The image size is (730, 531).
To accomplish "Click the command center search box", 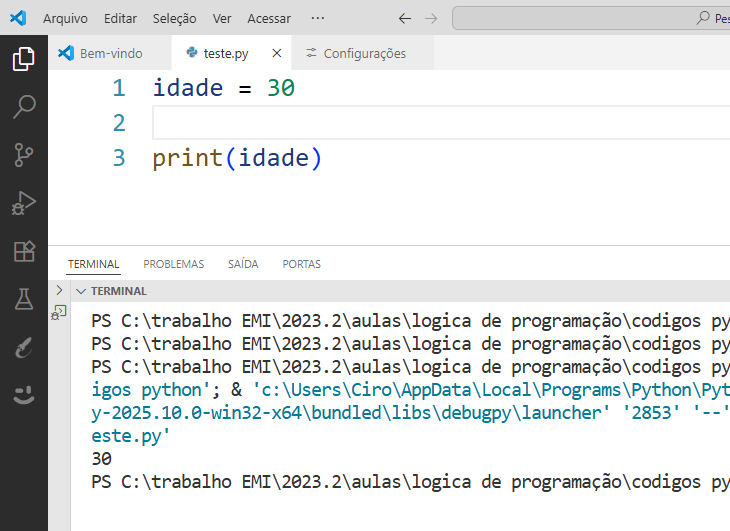I will tap(590, 18).
